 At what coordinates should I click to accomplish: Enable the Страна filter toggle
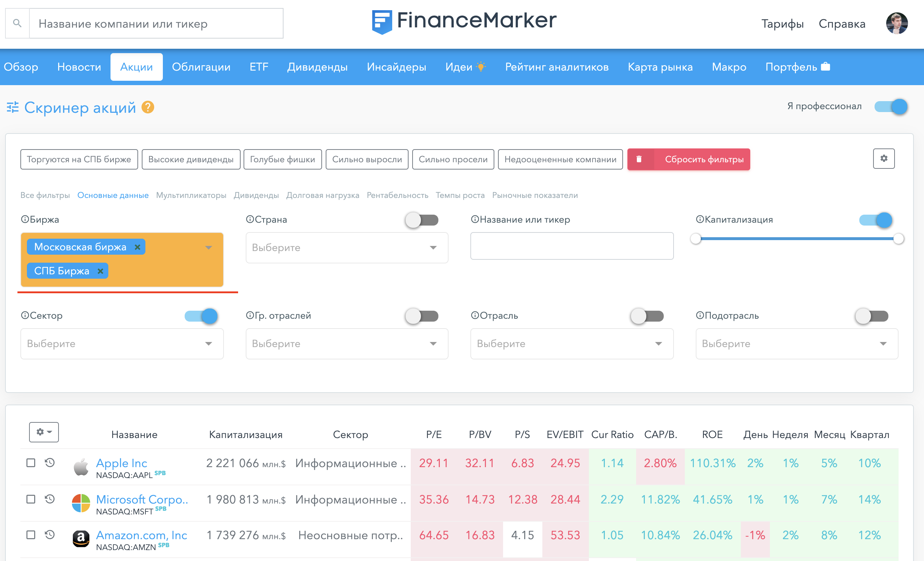[422, 220]
